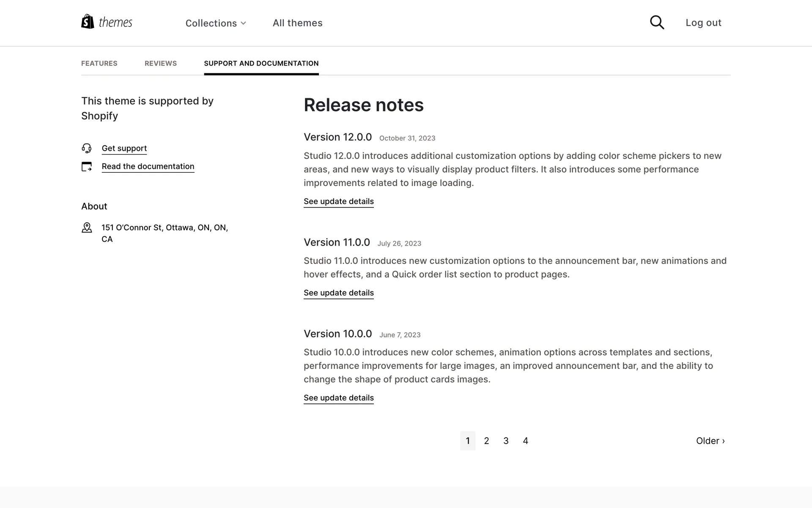Switch to the Reviews tab

point(161,63)
